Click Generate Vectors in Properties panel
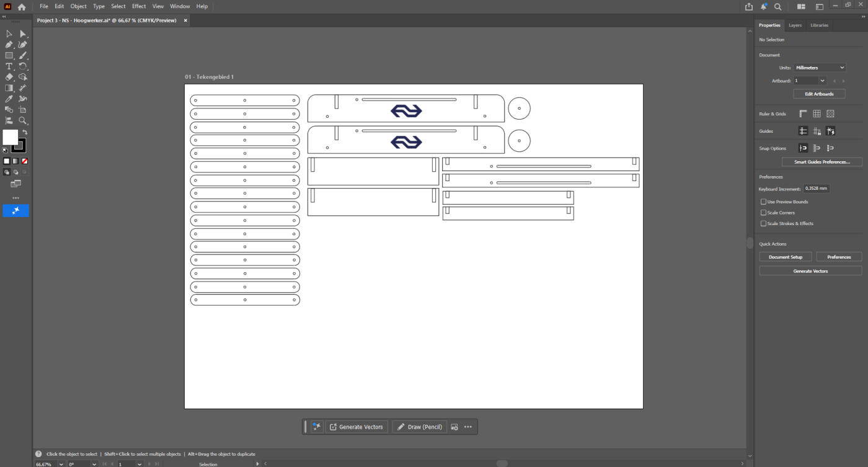This screenshot has width=868, height=467. click(x=810, y=271)
